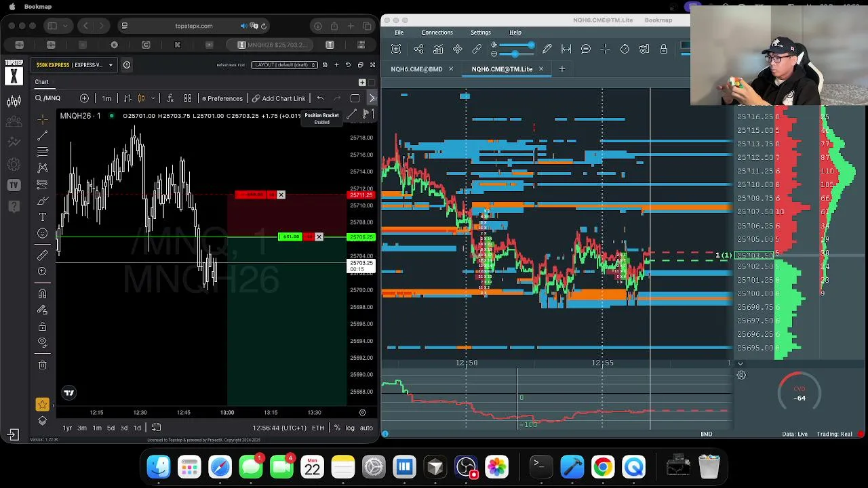This screenshot has height=488, width=868.
Task: Adjust the Bookmap contrast slider below brightness
Action: point(513,54)
